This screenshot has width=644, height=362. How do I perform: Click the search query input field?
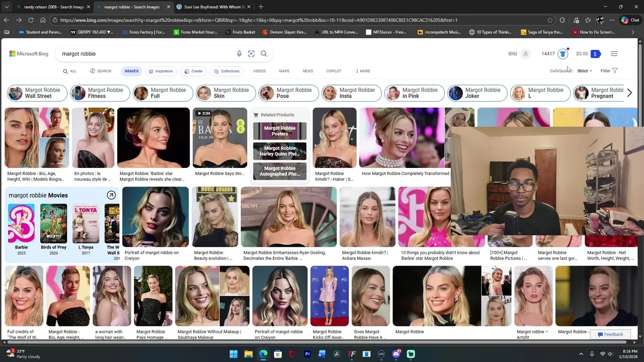coord(146,54)
